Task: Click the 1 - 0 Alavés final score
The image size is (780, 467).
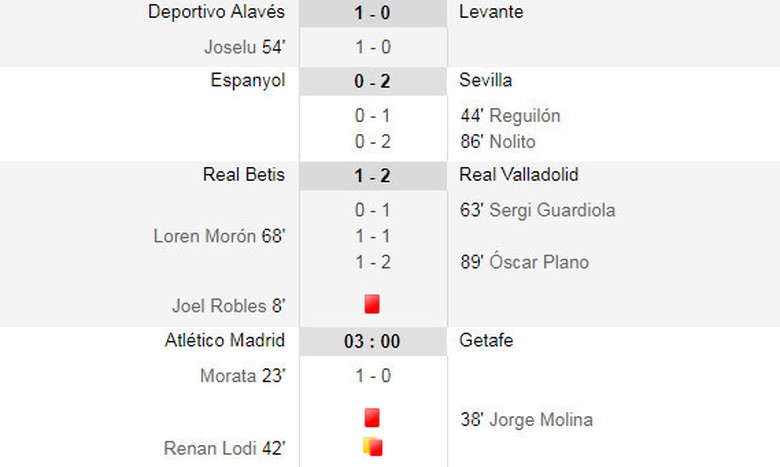Action: point(372,13)
